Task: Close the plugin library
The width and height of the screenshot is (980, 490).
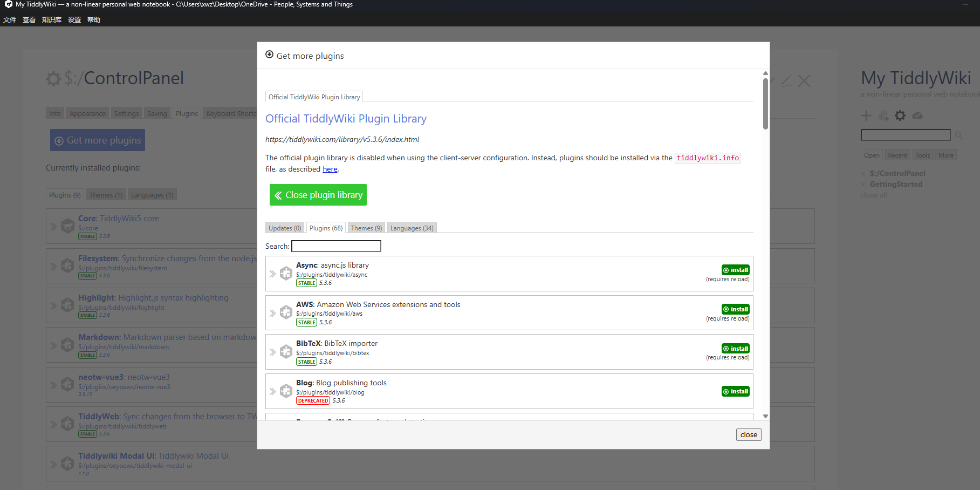Action: (318, 195)
